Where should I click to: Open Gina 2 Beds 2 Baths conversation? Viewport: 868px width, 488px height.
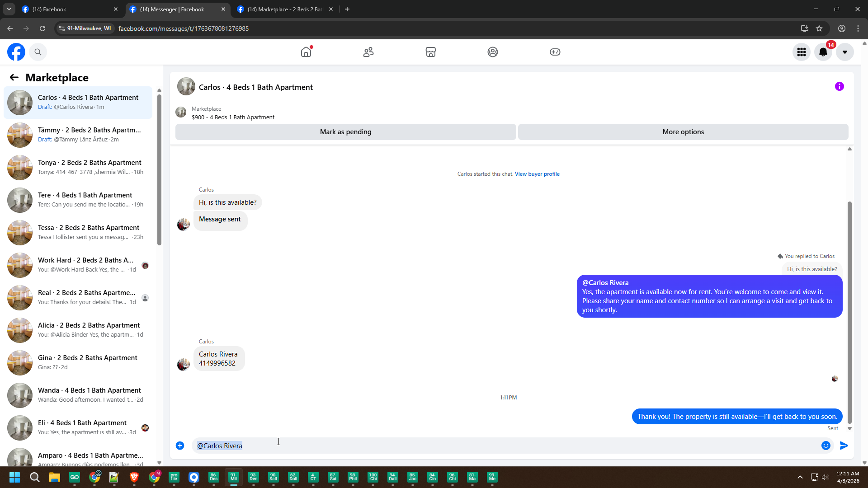click(78, 362)
